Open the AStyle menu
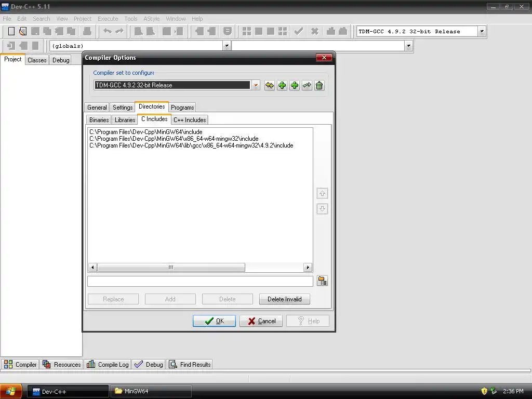This screenshot has width=532, height=399. coord(151,19)
